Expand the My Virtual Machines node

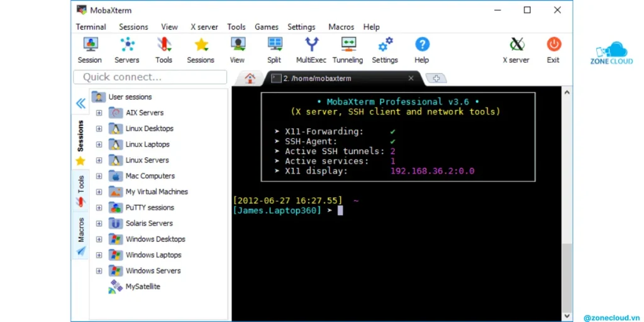[x=99, y=192]
